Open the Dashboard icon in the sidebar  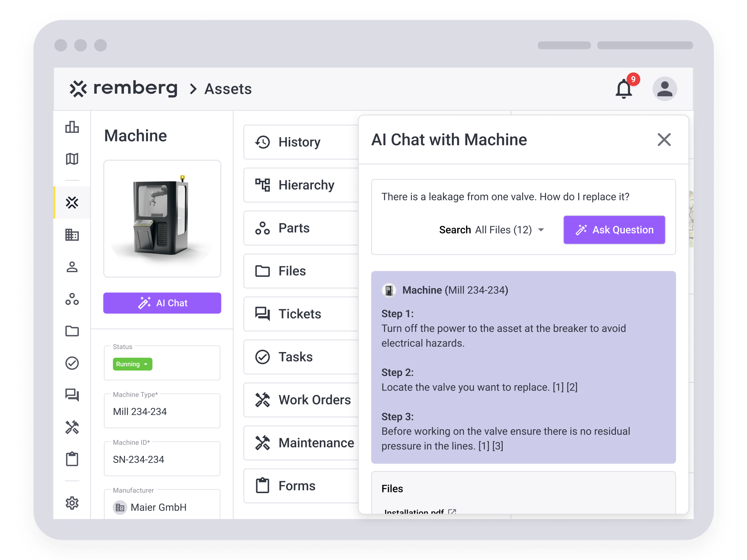click(72, 127)
